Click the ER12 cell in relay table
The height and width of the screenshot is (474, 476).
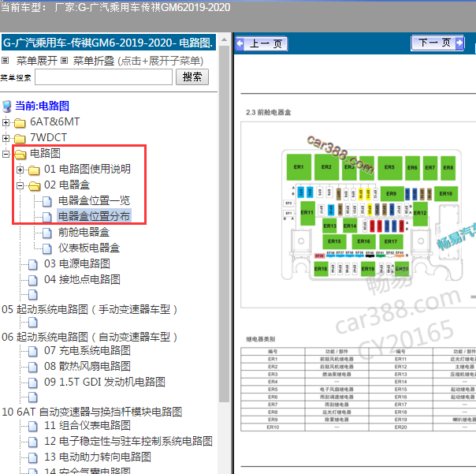pyautogui.click(x=400, y=367)
